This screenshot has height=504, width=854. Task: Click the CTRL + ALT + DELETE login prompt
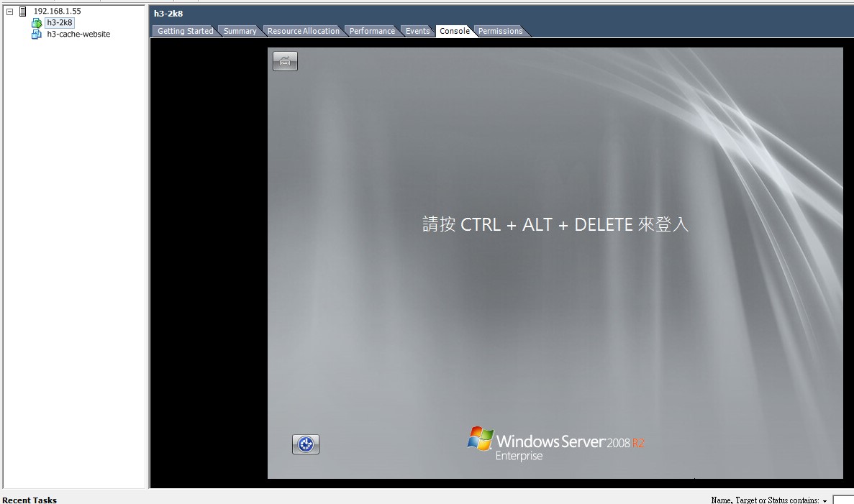[555, 224]
